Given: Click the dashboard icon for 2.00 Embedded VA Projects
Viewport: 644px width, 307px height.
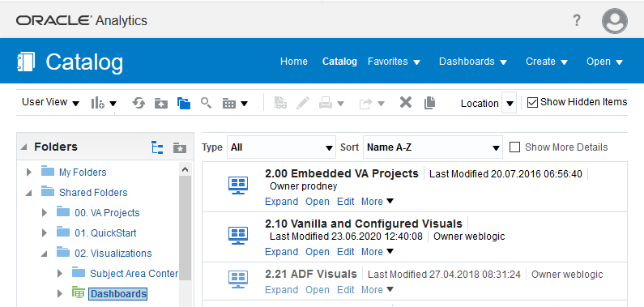Looking at the screenshot, I should (x=238, y=185).
